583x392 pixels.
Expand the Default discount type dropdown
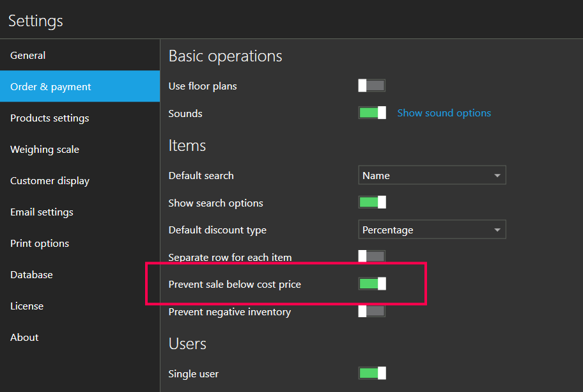coord(431,230)
